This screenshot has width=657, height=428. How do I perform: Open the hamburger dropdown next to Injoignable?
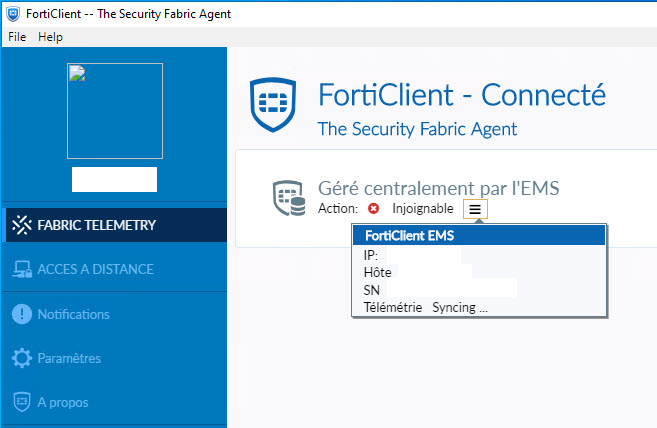(x=476, y=209)
